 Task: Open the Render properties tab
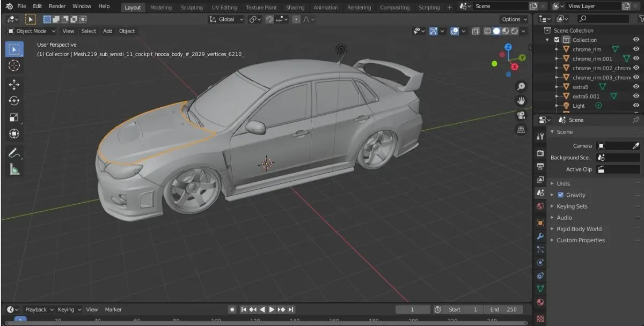coord(540,153)
